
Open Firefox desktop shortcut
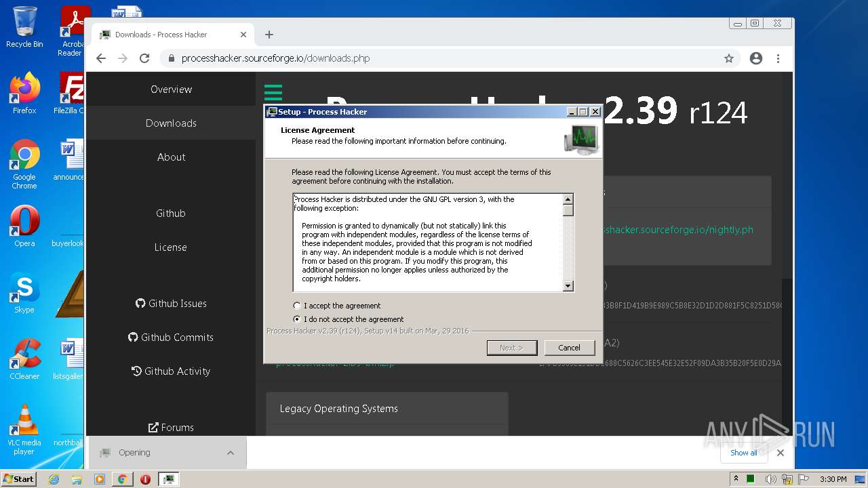click(24, 93)
